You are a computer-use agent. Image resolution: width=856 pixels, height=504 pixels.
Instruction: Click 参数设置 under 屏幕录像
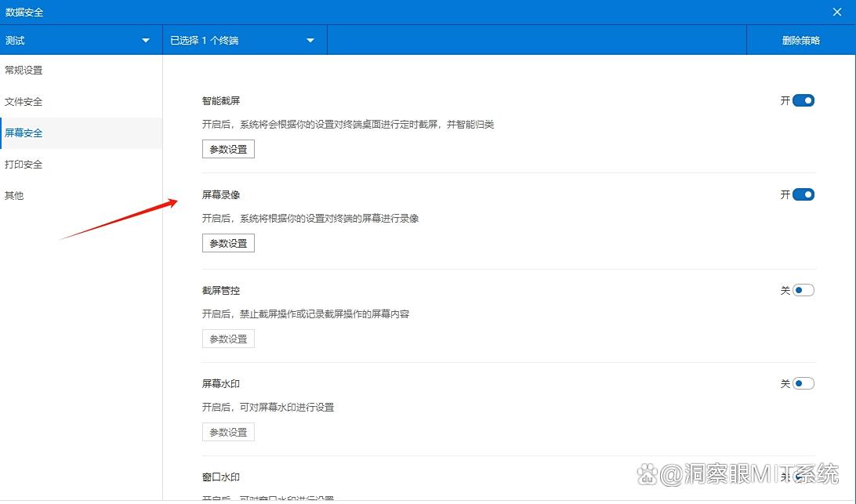228,244
